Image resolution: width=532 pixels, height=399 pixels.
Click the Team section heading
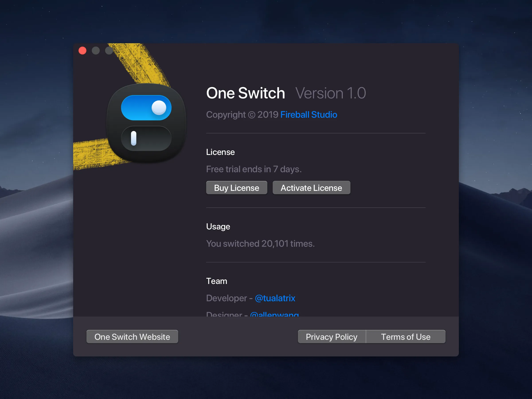click(x=216, y=281)
